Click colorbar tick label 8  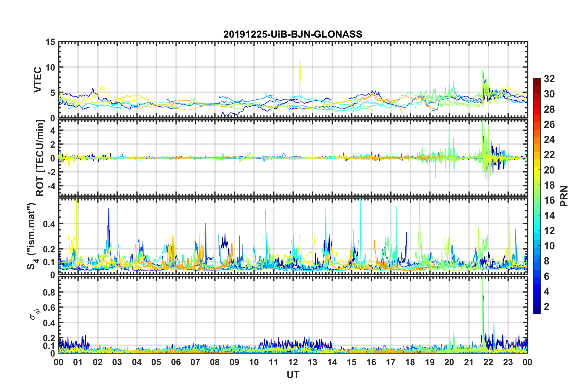click(x=546, y=261)
